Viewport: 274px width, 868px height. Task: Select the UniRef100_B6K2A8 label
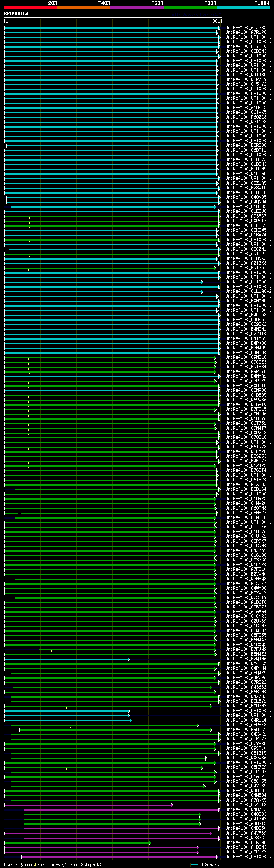click(x=246, y=842)
